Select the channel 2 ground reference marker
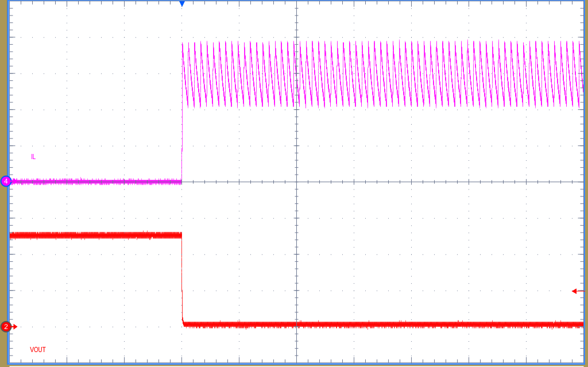588x367 pixels. click(5, 326)
